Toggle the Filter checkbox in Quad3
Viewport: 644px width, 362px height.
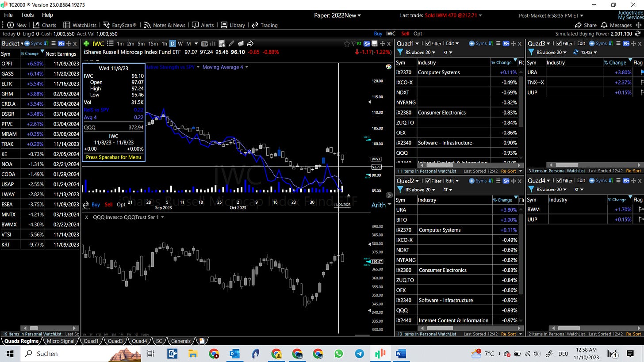[x=559, y=43]
